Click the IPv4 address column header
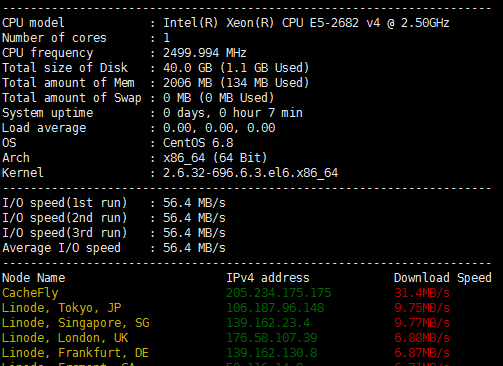 [x=268, y=278]
